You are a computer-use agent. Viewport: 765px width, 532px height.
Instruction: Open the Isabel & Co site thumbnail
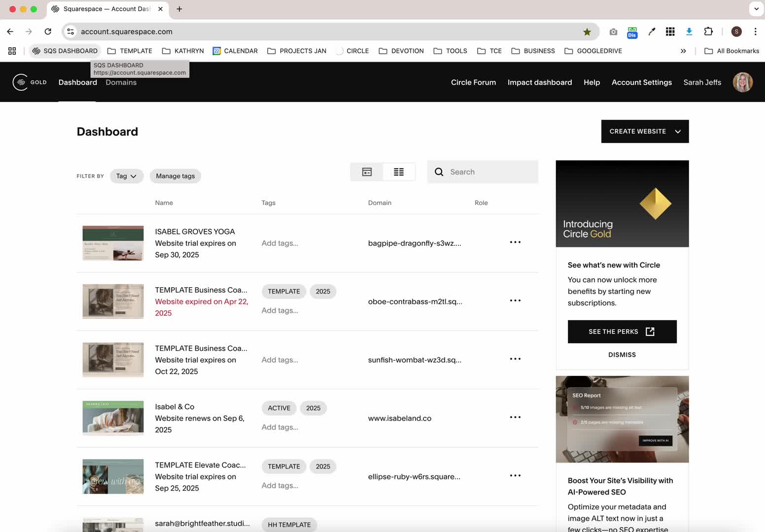[113, 418]
